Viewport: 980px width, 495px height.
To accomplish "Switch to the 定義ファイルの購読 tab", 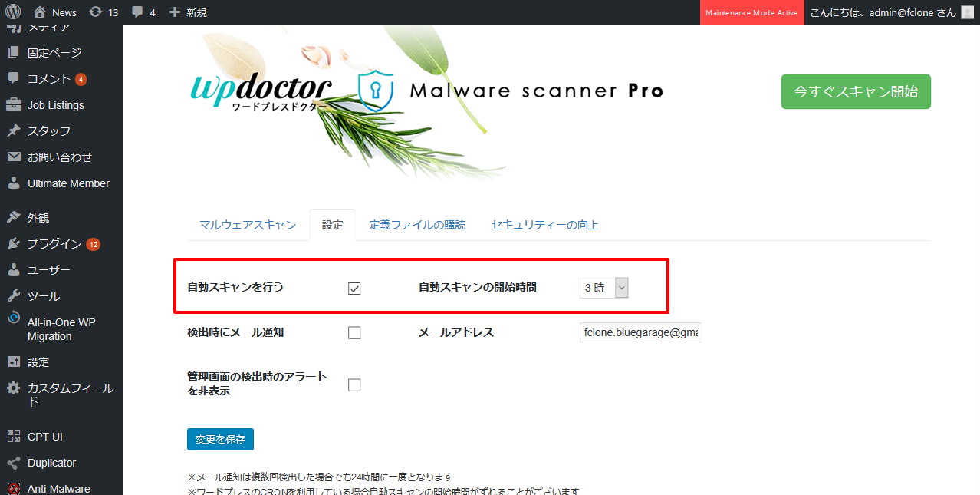I will coord(417,225).
